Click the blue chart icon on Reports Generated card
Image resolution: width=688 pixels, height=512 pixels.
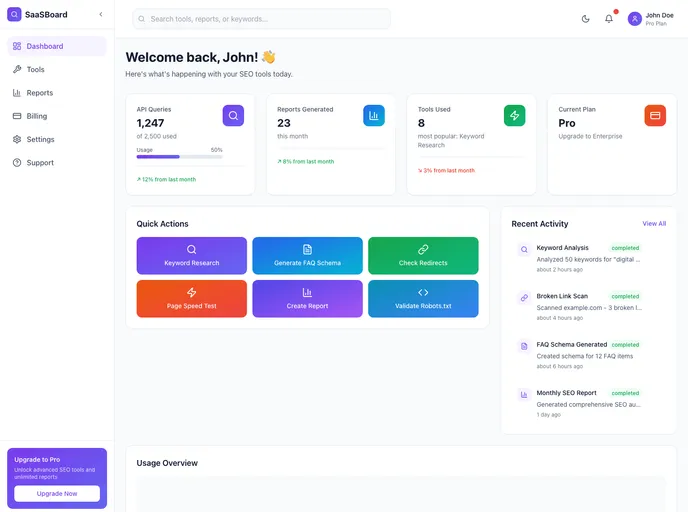[x=374, y=115]
